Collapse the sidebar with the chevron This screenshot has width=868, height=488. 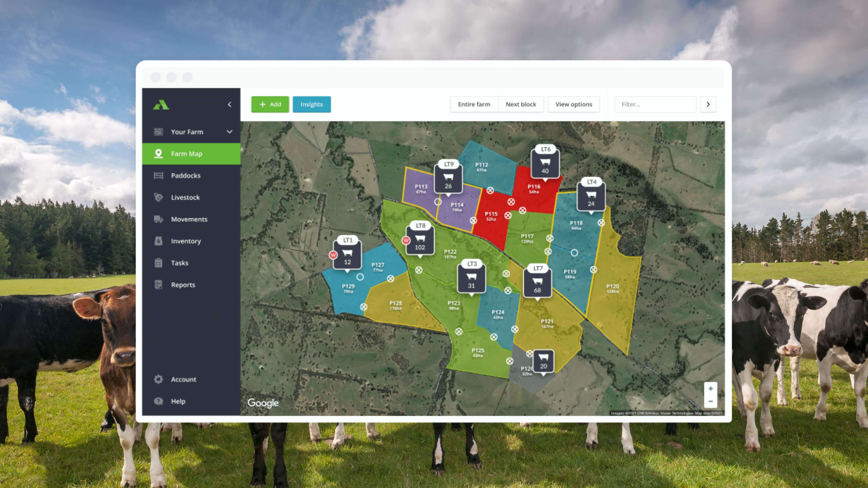click(230, 104)
